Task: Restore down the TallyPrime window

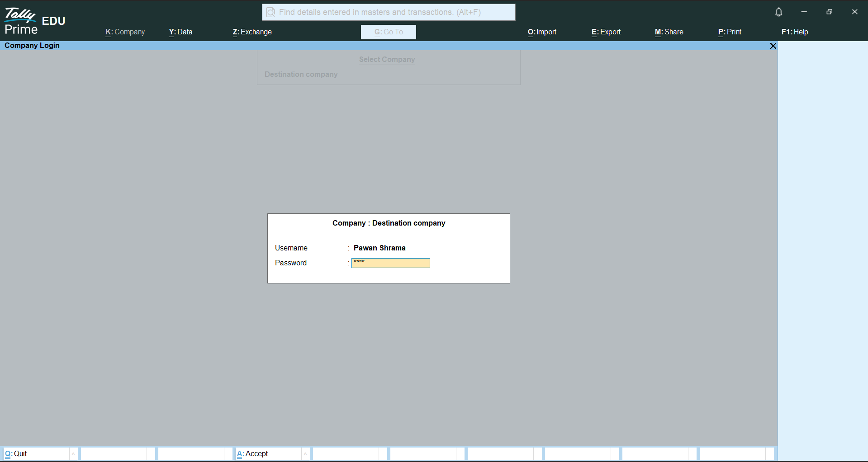Action: point(829,12)
